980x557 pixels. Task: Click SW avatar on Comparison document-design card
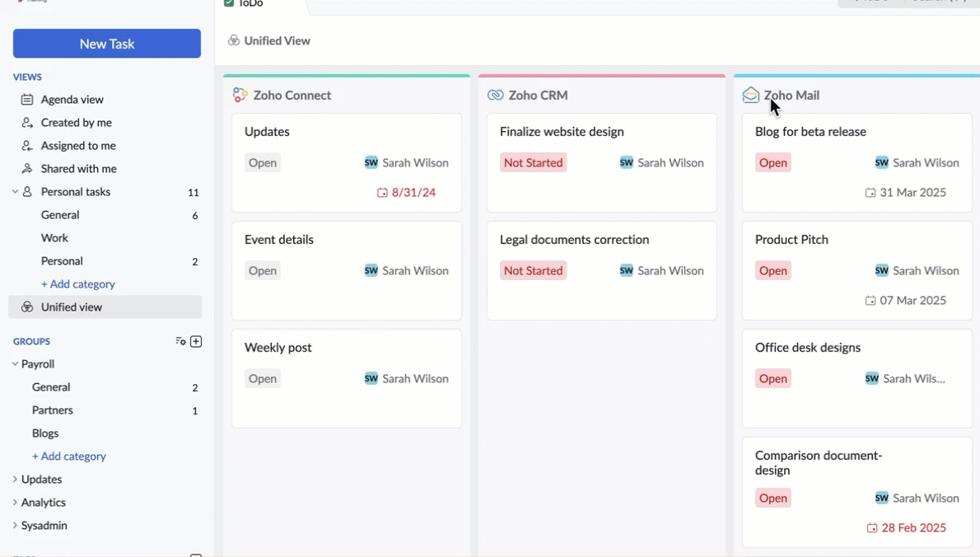coord(882,498)
